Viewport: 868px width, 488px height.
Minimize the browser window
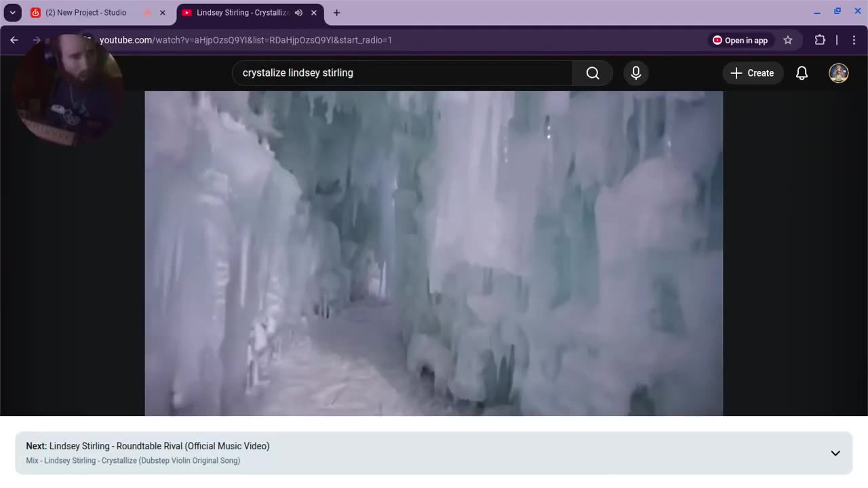click(x=817, y=12)
